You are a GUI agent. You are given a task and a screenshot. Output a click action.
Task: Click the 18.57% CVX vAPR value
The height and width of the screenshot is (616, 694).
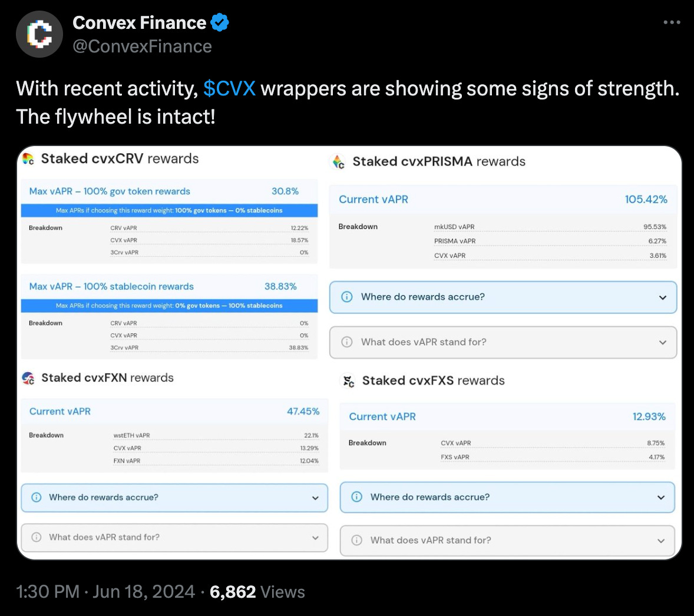(300, 240)
